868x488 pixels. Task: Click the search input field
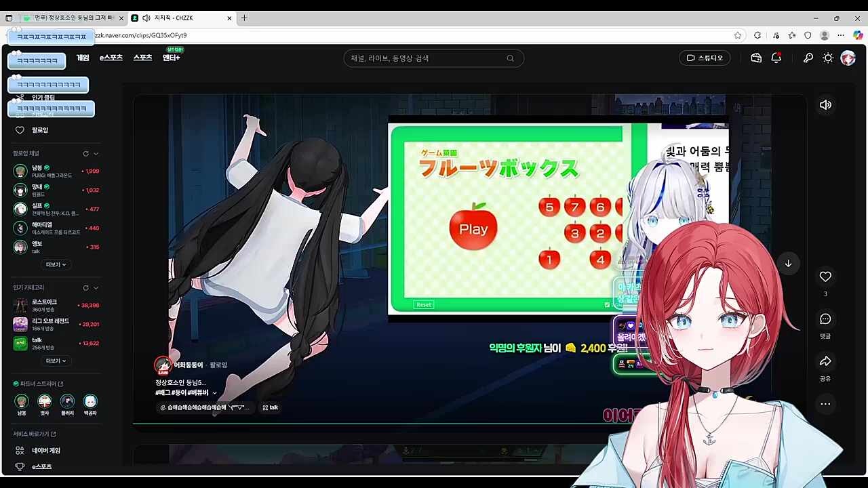(x=427, y=58)
